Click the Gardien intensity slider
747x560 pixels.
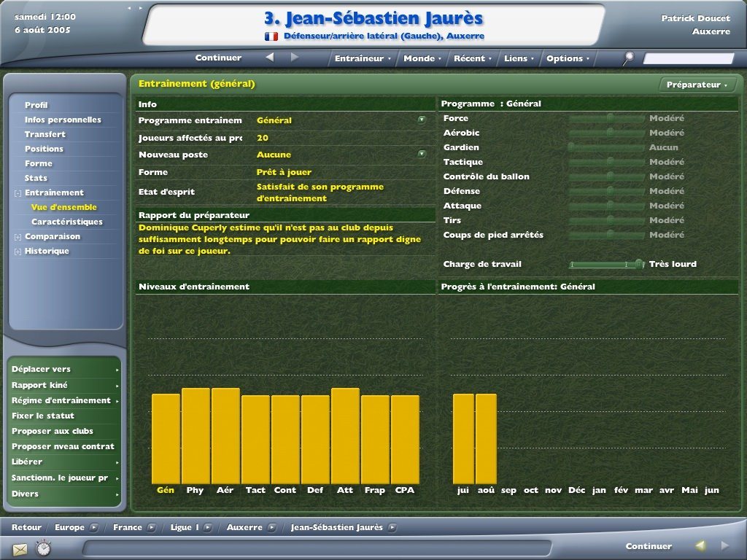click(x=607, y=147)
